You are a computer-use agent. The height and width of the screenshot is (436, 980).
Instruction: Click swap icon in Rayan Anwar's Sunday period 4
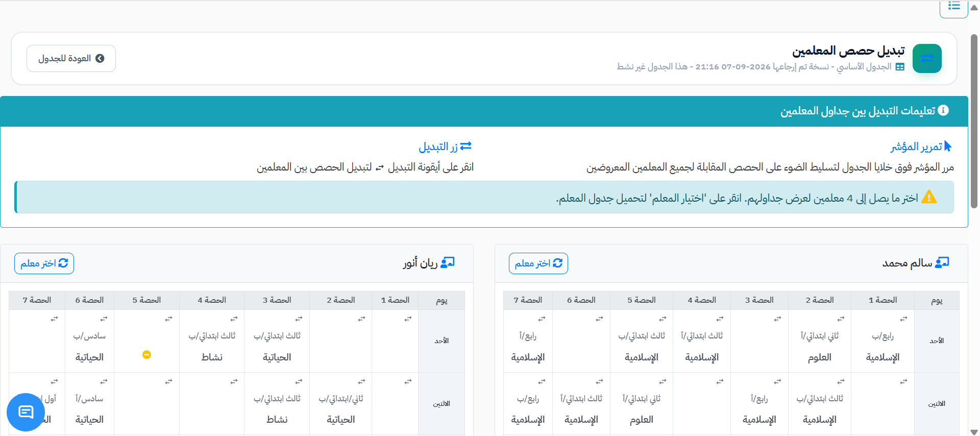234,319
